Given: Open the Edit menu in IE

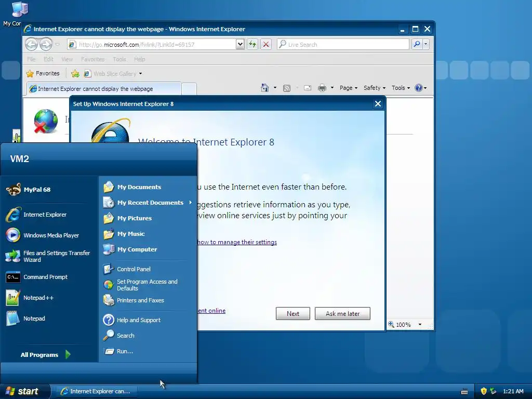Looking at the screenshot, I should (x=48, y=59).
